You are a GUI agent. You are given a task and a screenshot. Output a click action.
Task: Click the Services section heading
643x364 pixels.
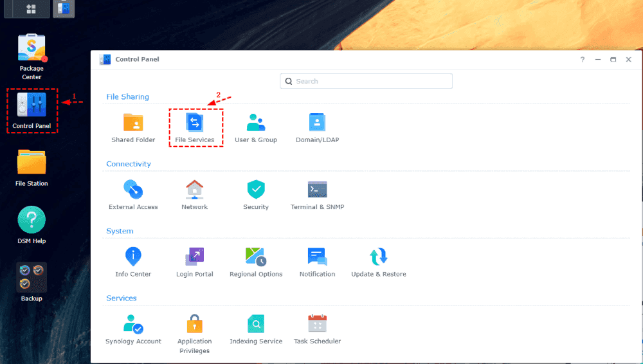122,298
